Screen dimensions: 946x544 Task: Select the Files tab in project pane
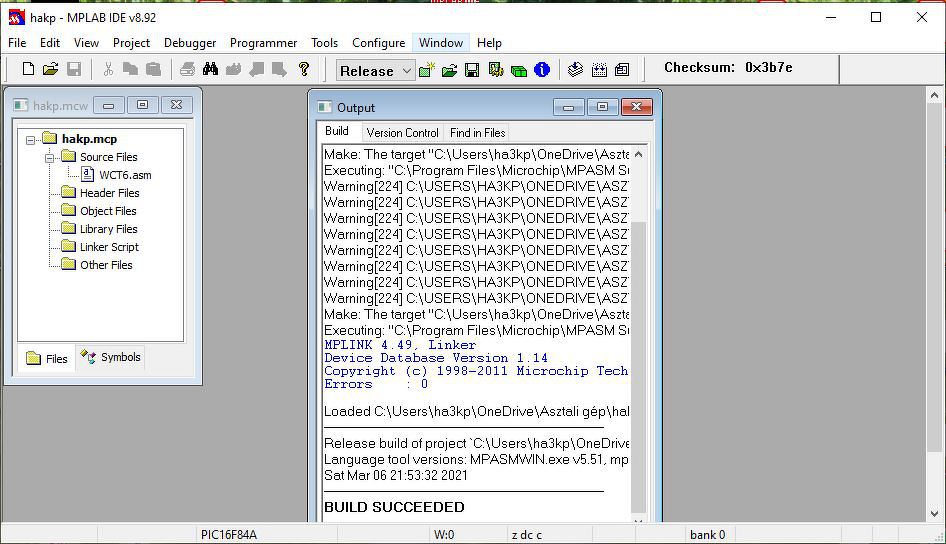pos(47,359)
